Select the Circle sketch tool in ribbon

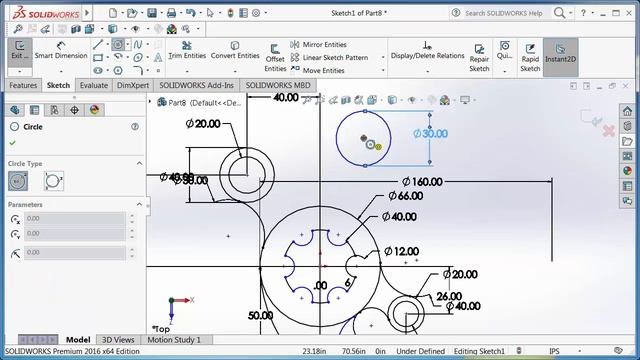(118, 44)
